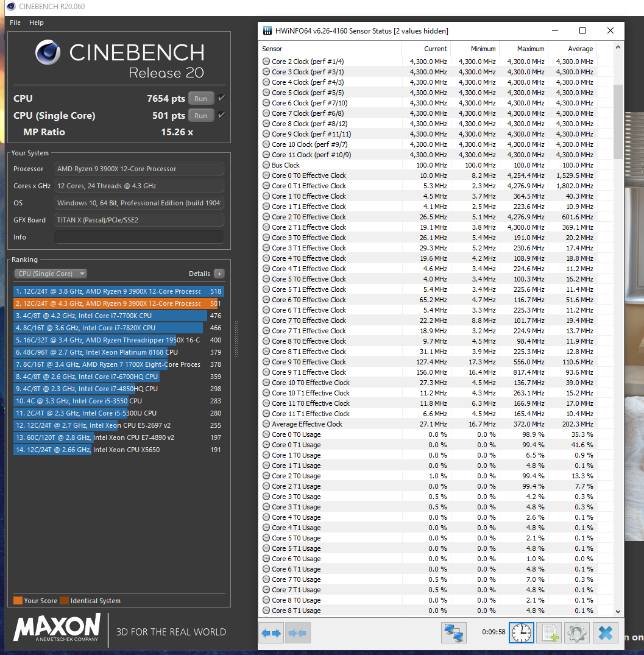Click the Maximum column header

[x=524, y=49]
